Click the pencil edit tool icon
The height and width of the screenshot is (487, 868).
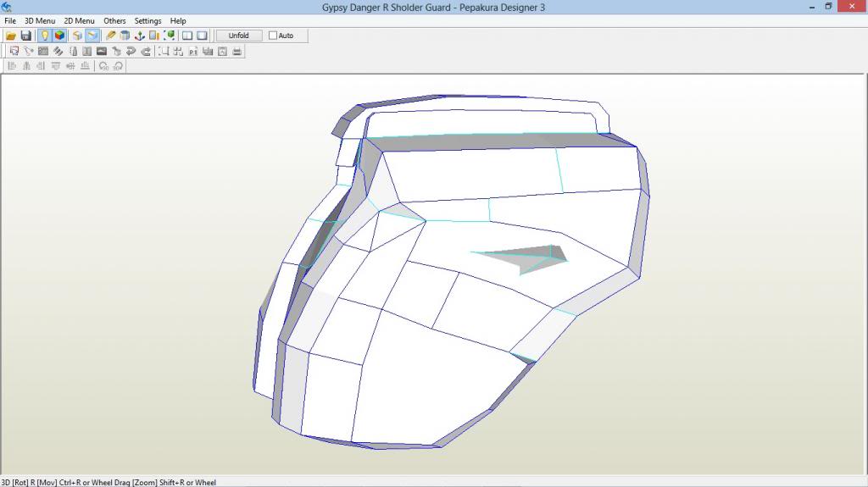(111, 36)
